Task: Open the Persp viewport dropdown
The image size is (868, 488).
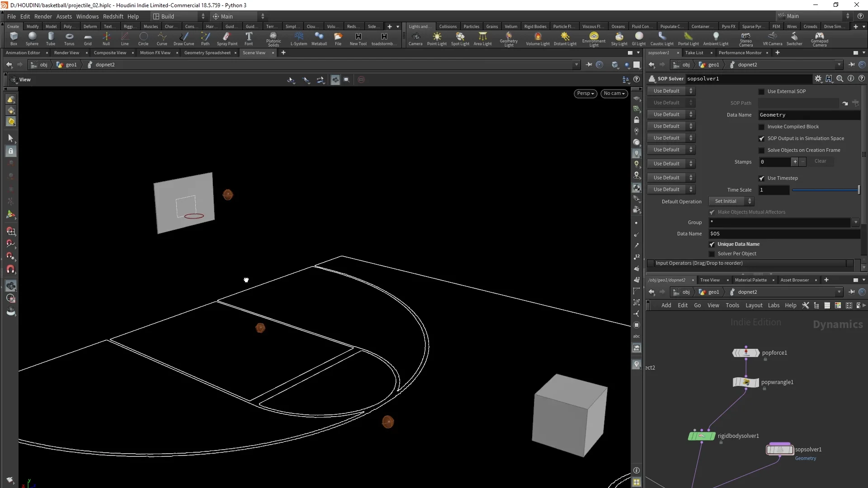Action: tap(585, 94)
